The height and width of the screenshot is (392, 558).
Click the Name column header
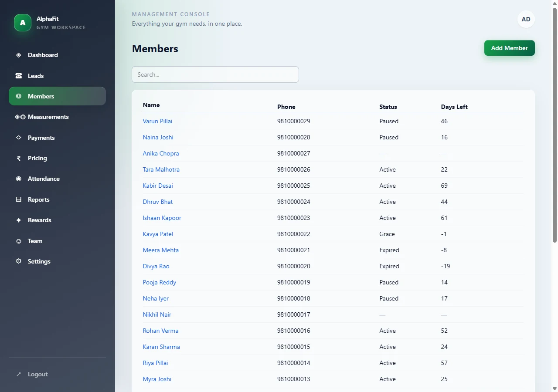pos(151,105)
